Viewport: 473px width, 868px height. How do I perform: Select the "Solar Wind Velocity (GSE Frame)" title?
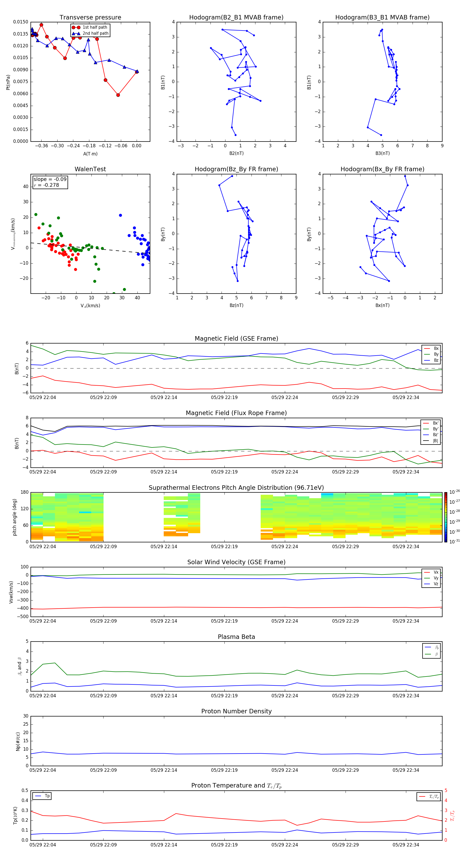pos(236,562)
